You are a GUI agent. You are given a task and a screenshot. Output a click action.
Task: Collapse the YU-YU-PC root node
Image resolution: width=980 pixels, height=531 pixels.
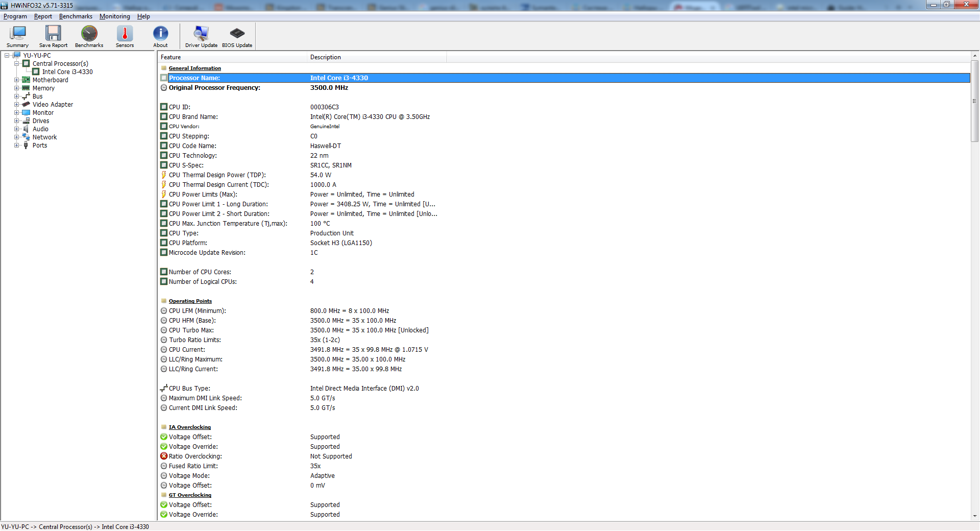pyautogui.click(x=7, y=55)
